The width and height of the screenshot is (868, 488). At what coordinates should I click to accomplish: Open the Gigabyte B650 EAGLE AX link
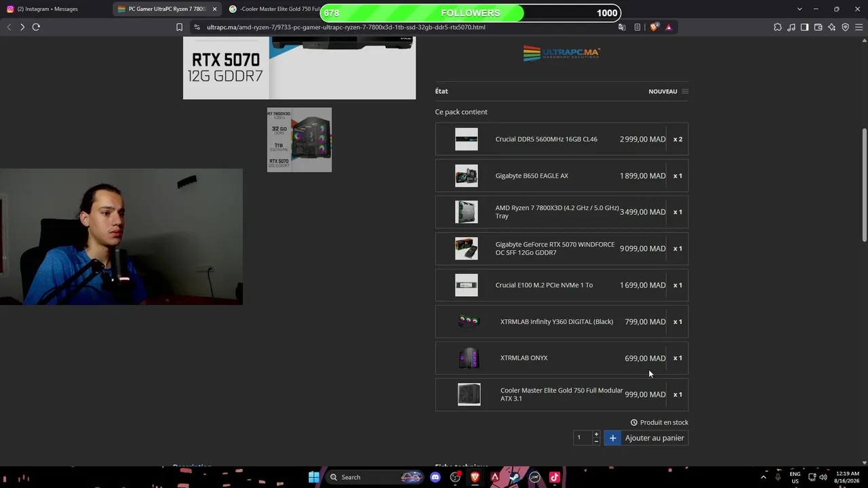532,176
